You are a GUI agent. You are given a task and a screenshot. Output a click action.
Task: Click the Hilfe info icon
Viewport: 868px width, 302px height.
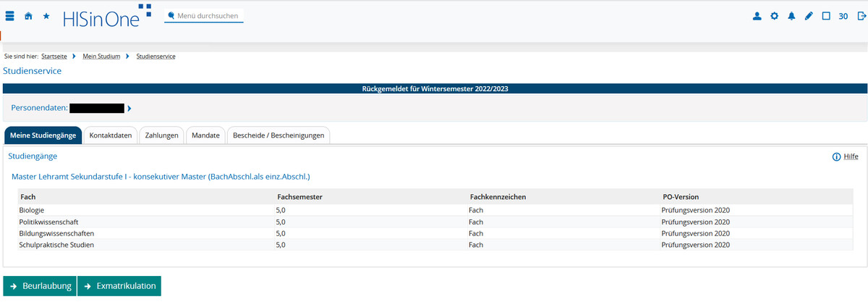point(836,156)
